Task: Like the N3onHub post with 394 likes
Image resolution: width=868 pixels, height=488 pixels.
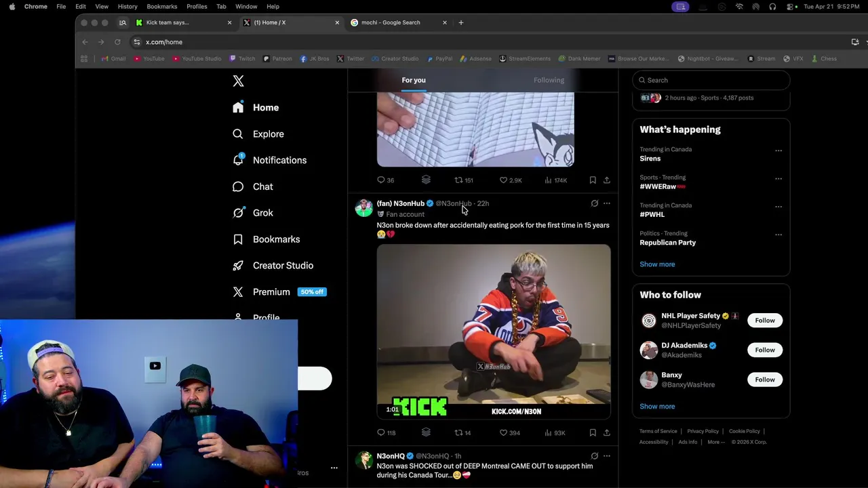Action: tap(510, 432)
